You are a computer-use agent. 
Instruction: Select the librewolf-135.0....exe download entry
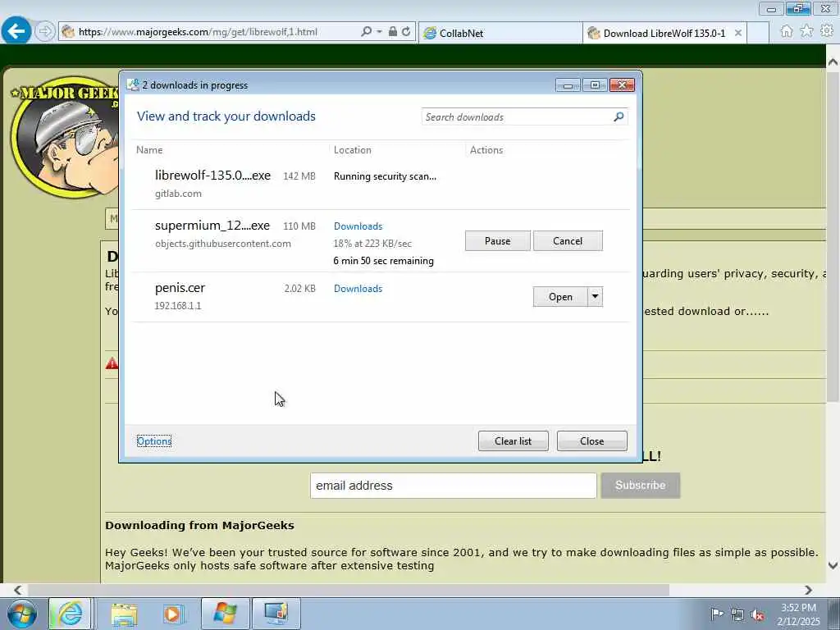pyautogui.click(x=381, y=184)
